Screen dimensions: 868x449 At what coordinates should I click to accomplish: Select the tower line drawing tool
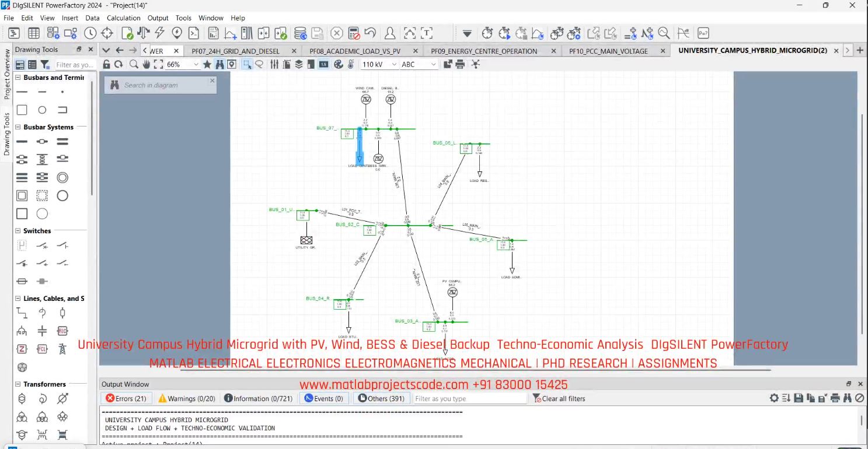62,349
